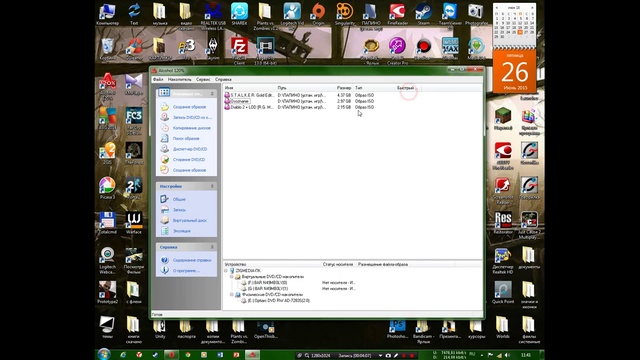Click the Alcohol 120% taskbar button

(252, 355)
